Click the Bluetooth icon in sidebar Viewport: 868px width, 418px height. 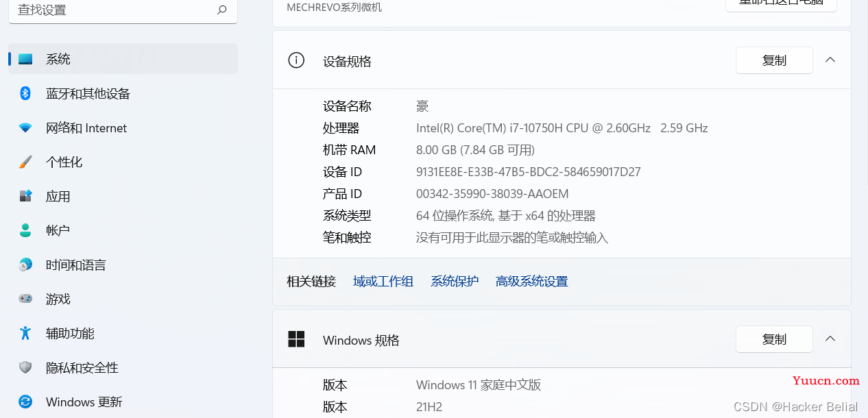pos(25,93)
